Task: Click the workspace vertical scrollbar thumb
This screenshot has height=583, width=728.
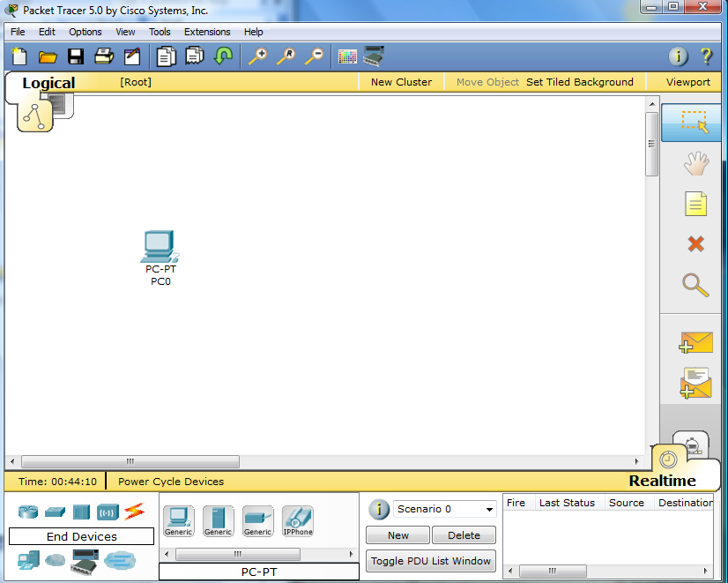Action: pos(652,144)
